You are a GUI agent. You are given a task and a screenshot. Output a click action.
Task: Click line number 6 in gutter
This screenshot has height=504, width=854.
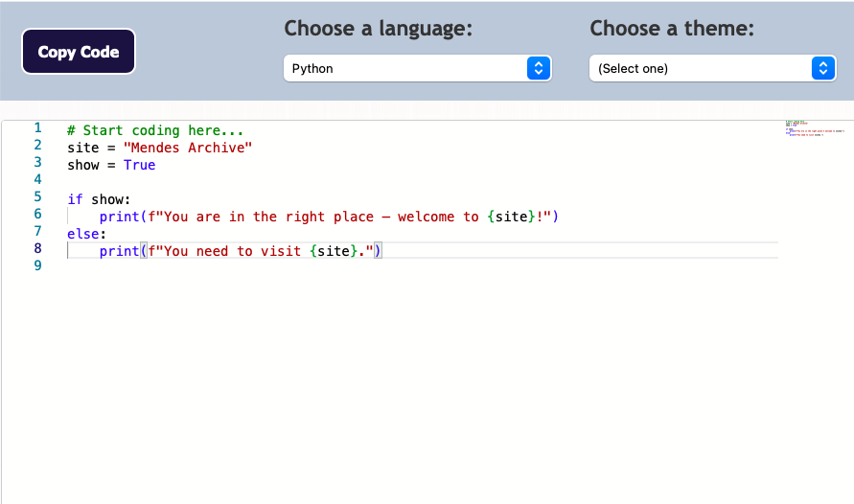click(37, 214)
